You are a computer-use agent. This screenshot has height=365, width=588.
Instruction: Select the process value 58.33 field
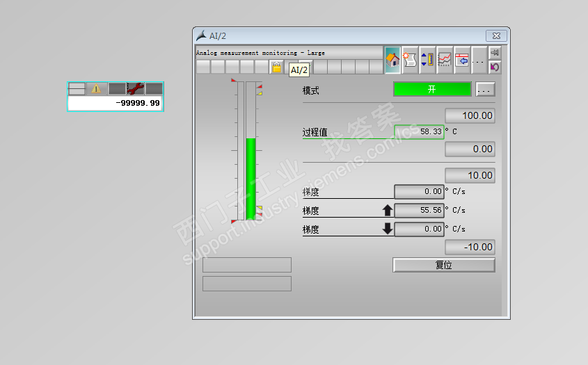tap(419, 132)
